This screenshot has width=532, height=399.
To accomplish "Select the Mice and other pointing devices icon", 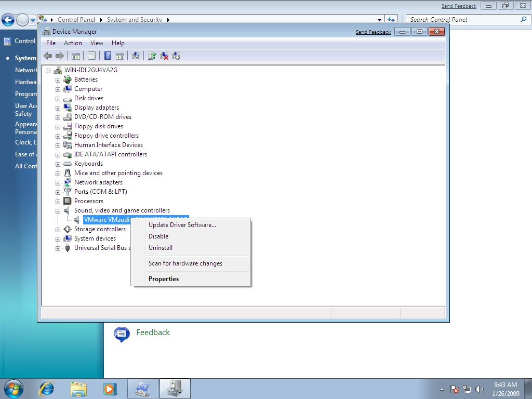I will tap(67, 173).
